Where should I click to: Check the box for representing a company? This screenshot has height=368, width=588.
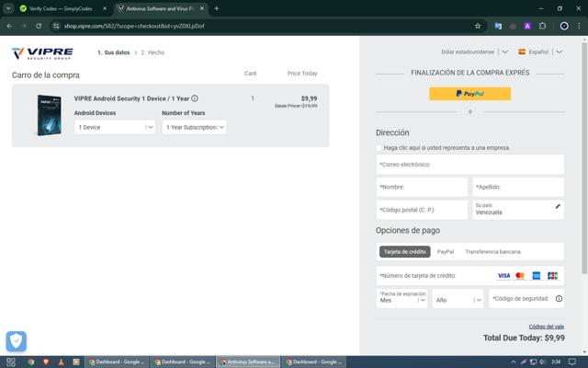click(x=379, y=148)
